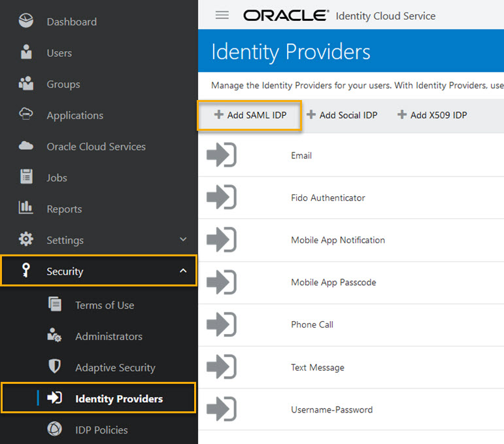Select Terms of Use submenu item

105,305
